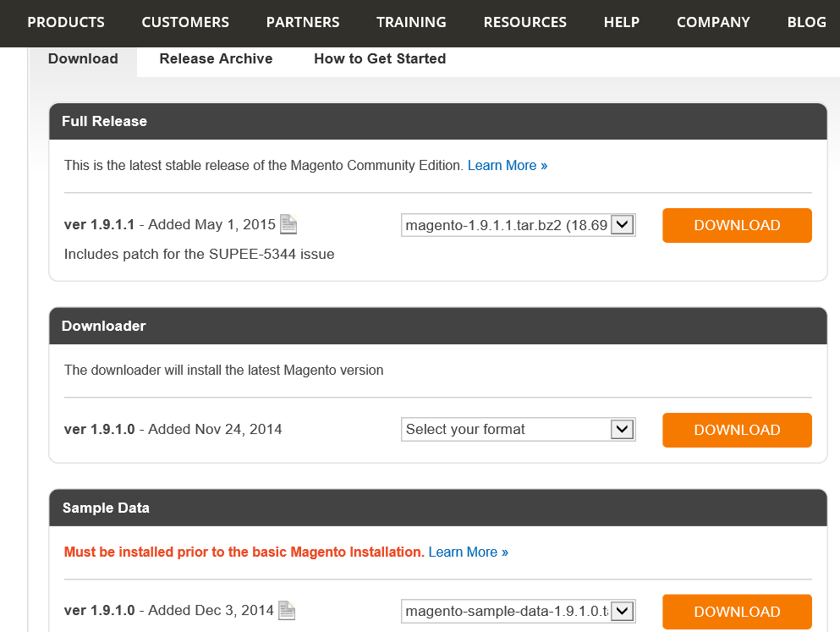Click DOWNLOAD for the Downloader
The width and height of the screenshot is (840, 632).
tap(737, 430)
